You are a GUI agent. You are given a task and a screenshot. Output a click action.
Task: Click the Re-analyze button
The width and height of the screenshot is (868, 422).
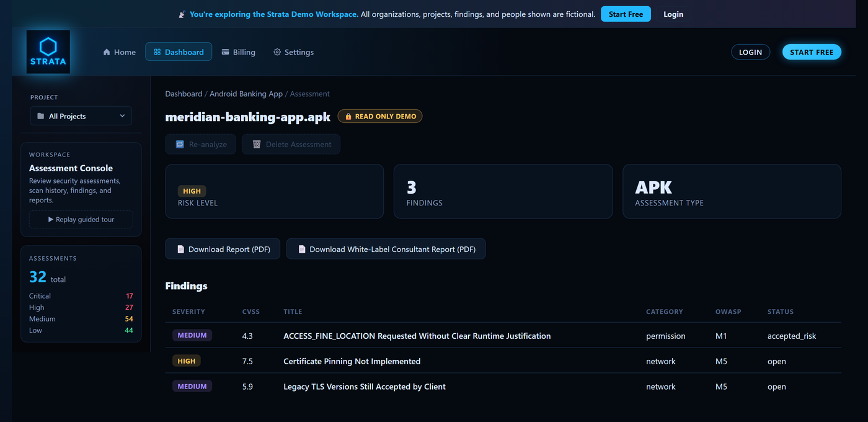[201, 144]
